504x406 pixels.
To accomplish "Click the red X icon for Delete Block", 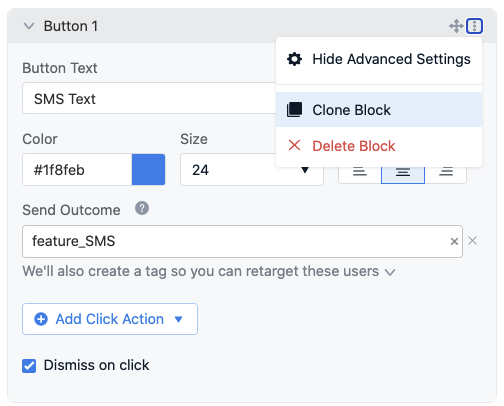I will click(294, 145).
